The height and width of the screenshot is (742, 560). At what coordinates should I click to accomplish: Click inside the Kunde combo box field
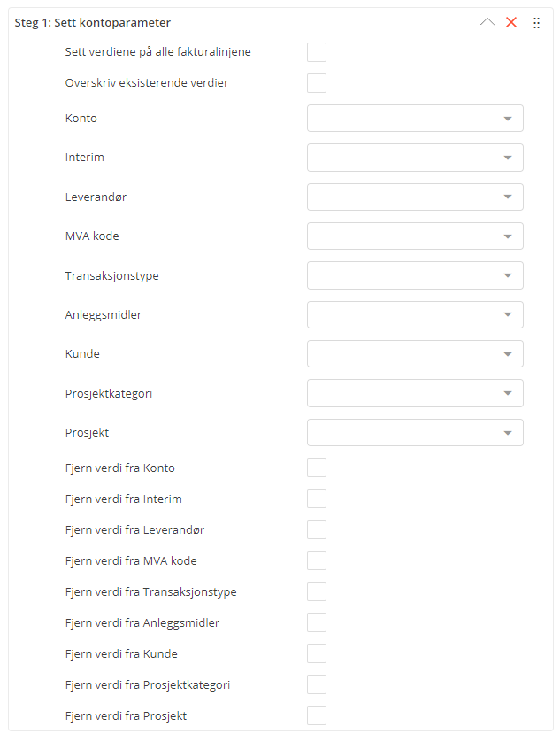(x=403, y=354)
